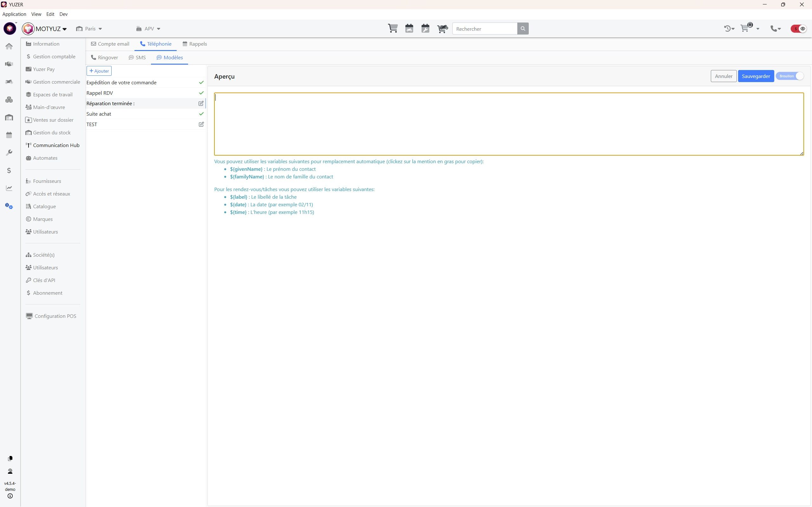Toggle the Brouillon draft switch

coord(789,76)
